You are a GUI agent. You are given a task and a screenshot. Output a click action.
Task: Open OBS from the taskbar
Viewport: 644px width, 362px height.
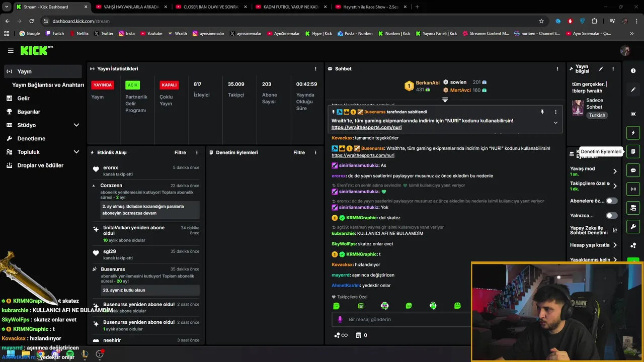click(x=100, y=354)
